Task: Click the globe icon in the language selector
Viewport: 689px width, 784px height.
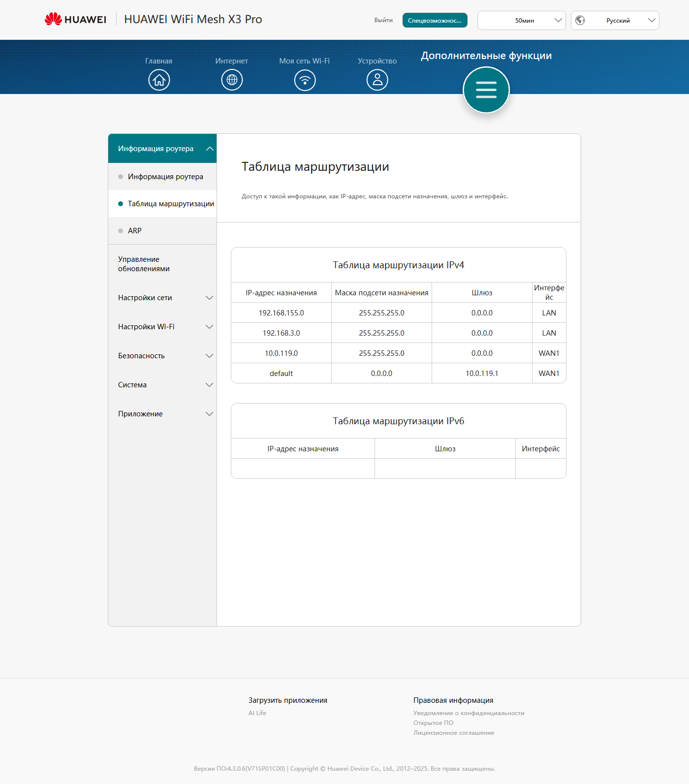Action: point(580,20)
